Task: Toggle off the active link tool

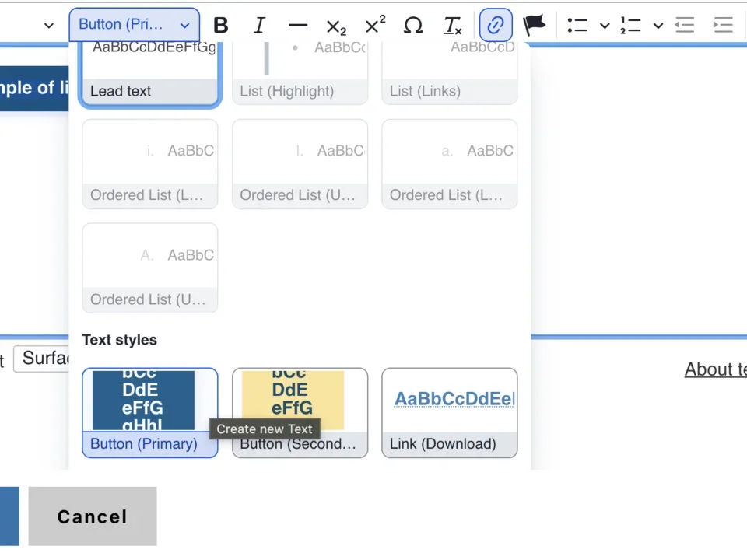Action: tap(496, 25)
